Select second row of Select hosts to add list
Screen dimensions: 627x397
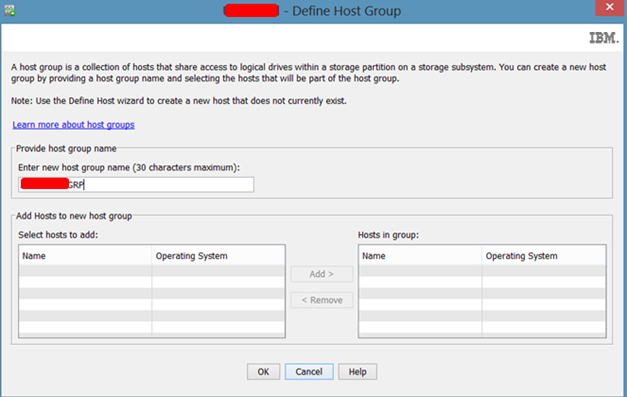click(152, 282)
